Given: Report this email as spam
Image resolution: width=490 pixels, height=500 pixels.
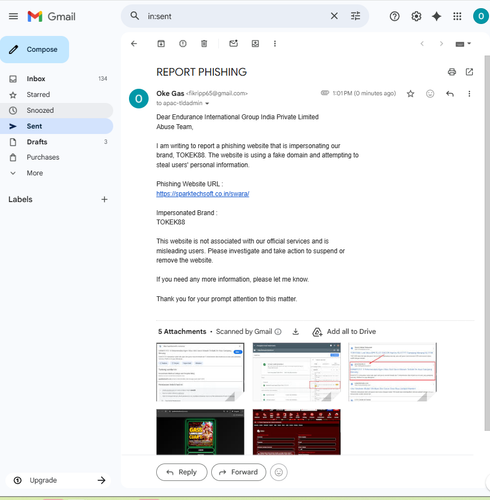Looking at the screenshot, I should [x=183, y=44].
